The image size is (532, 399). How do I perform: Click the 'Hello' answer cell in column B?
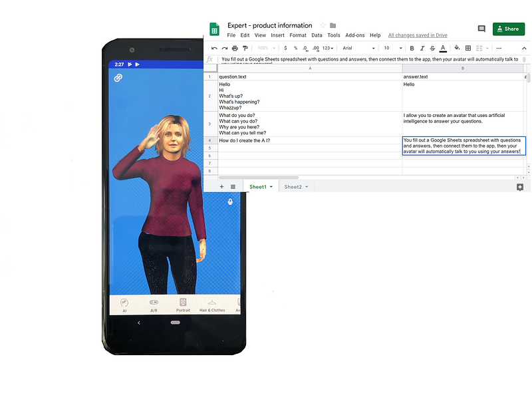463,96
